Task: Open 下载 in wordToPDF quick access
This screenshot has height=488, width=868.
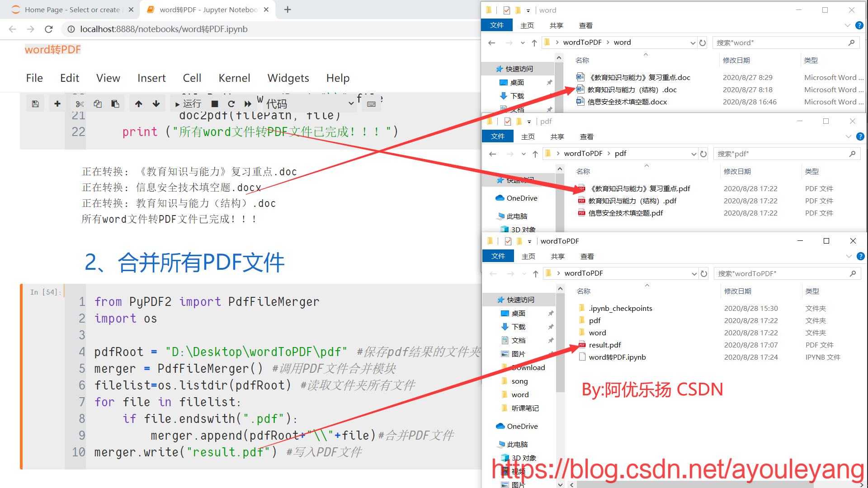Action: click(x=518, y=327)
